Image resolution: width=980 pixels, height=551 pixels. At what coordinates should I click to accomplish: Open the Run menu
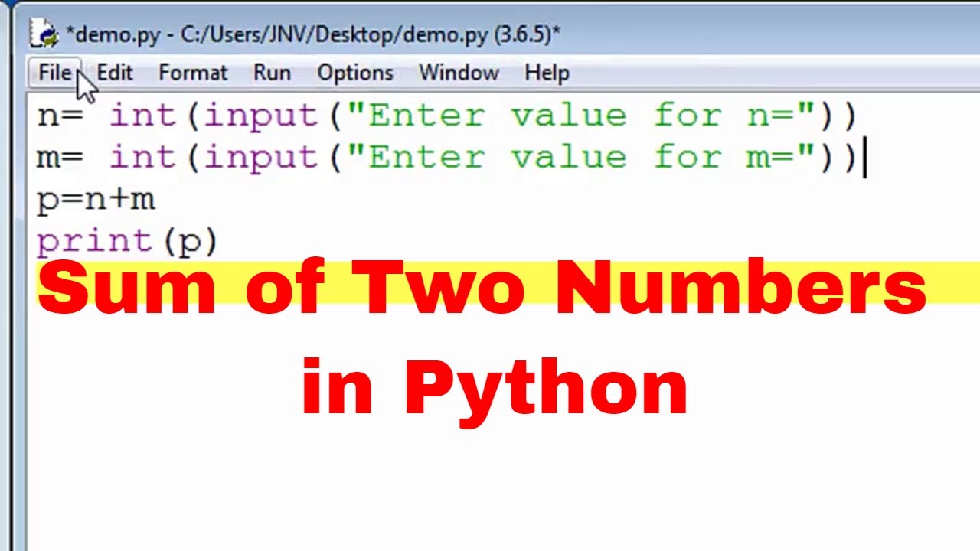tap(272, 73)
